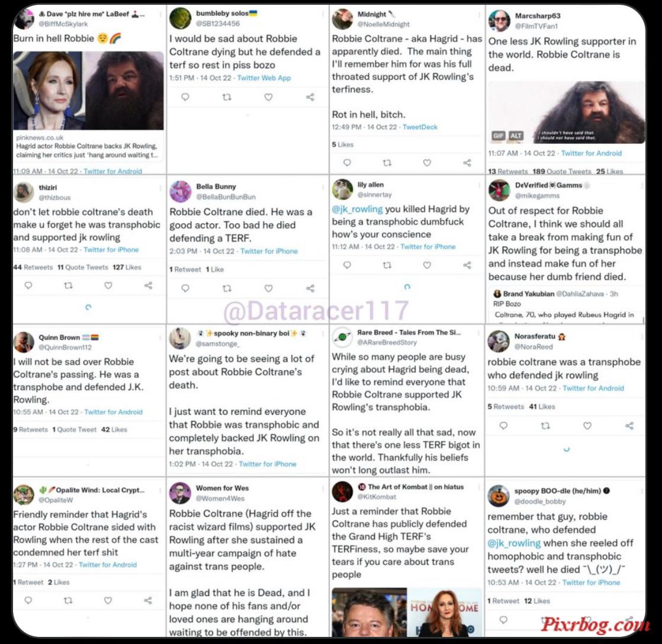The image size is (662, 644).
Task: Open the @jk_rowling mention in lily allen's tweet
Action: (357, 210)
